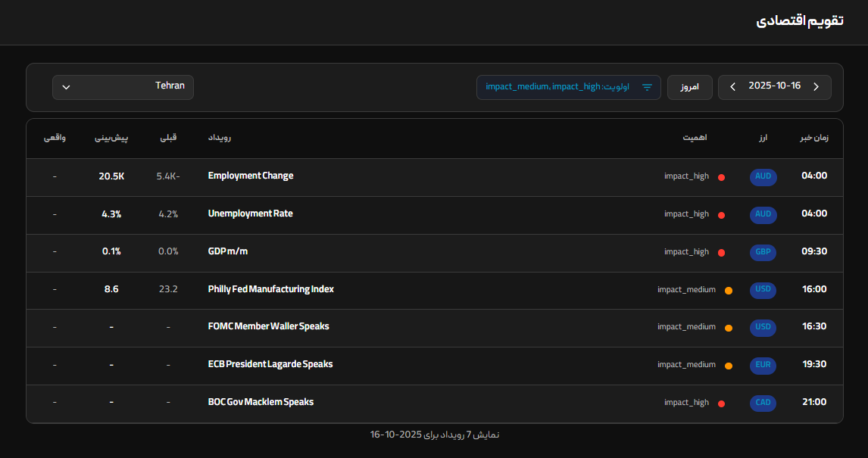
Task: Open ECB President Lagarde Speaks event
Action: (270, 364)
